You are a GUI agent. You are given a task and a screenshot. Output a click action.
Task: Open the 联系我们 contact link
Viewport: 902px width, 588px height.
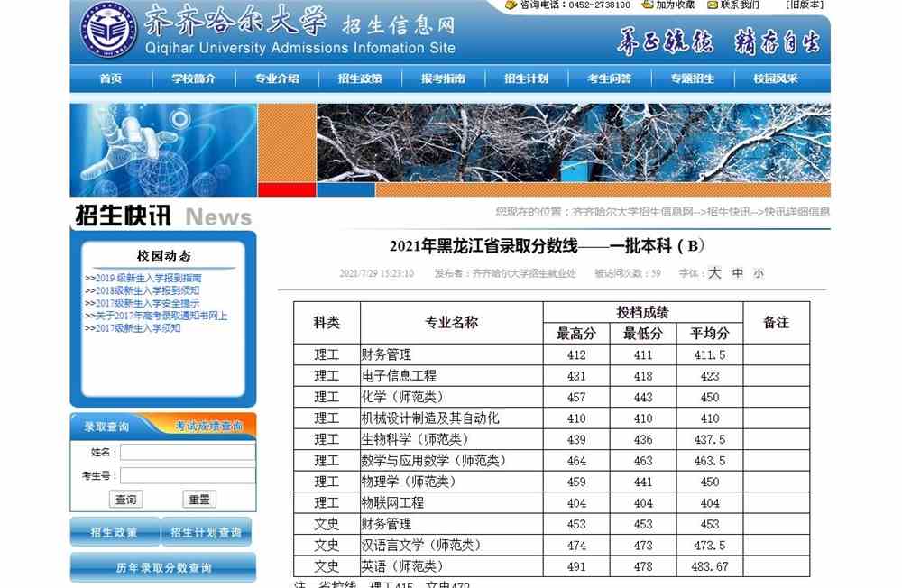[x=740, y=5]
